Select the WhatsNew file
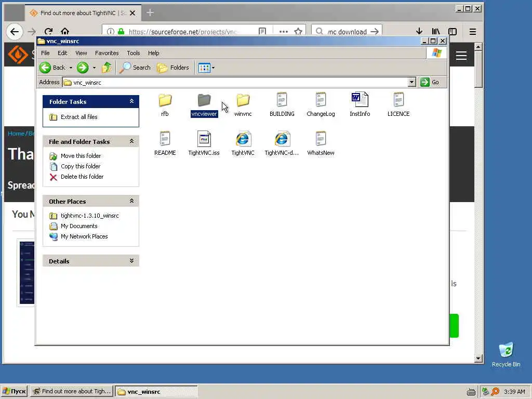532x399 pixels. click(321, 143)
